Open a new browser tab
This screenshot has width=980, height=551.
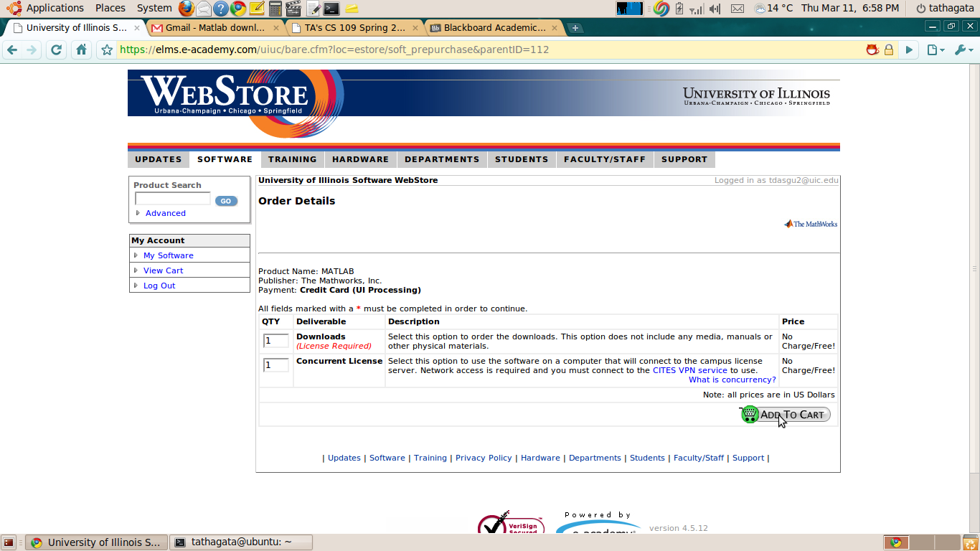coord(575,28)
